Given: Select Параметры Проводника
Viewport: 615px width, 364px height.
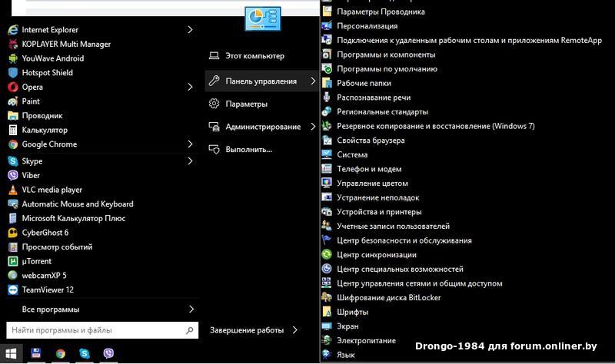Looking at the screenshot, I should 381,12.
